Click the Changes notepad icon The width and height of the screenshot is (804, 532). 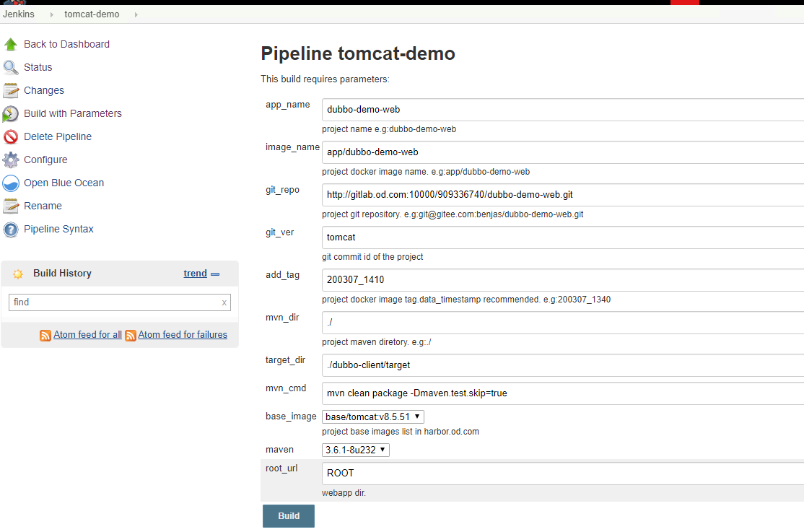11,90
